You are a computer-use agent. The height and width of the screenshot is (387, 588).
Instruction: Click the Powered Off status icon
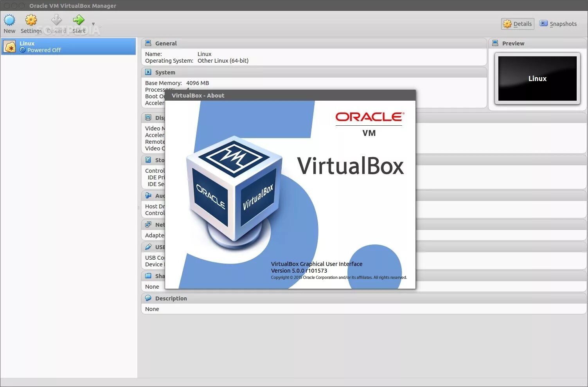(23, 50)
